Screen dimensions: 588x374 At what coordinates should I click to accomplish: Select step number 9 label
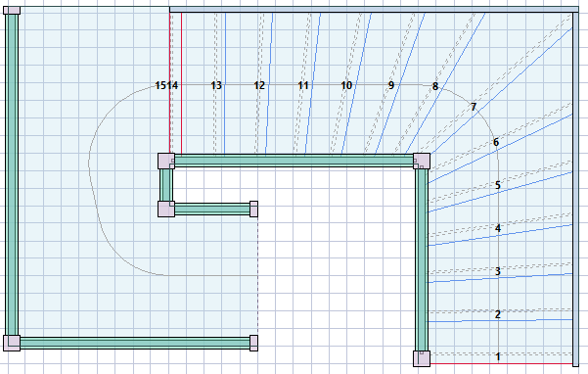pos(391,85)
